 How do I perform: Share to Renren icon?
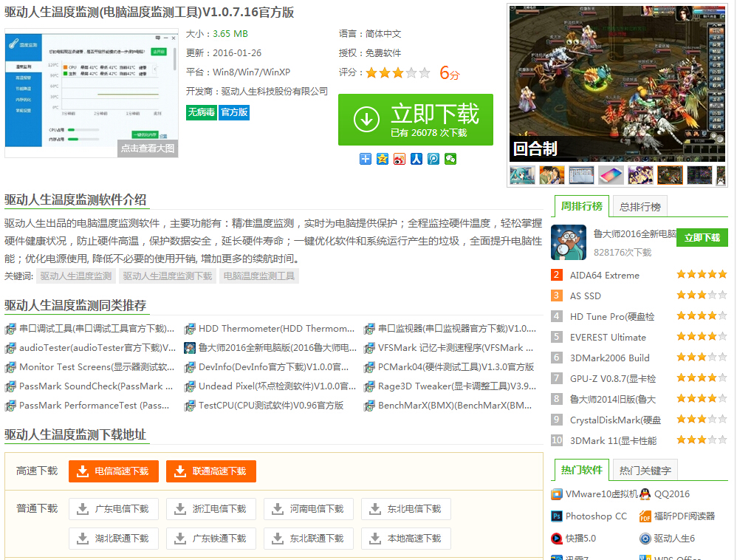pos(417,159)
